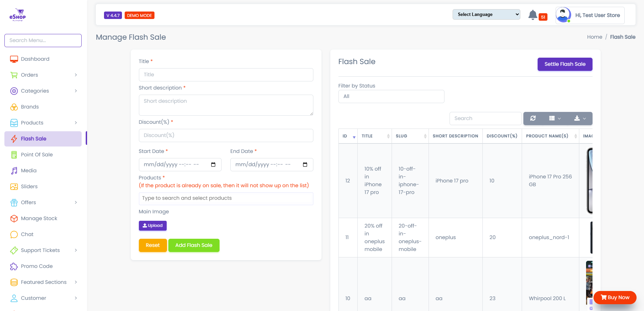Click the Promo Code puzzle icon
This screenshot has height=311, width=644.
[x=14, y=266]
